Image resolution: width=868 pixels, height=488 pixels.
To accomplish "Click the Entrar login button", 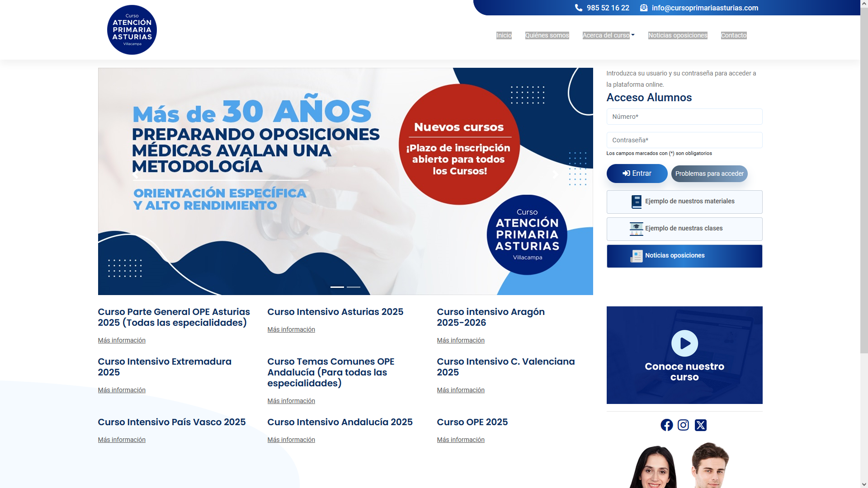I will tap(637, 174).
